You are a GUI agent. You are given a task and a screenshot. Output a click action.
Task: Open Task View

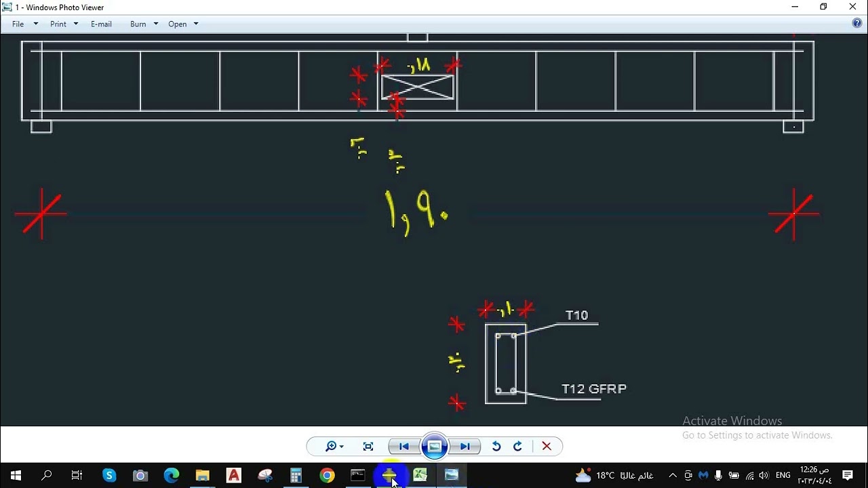(x=77, y=475)
